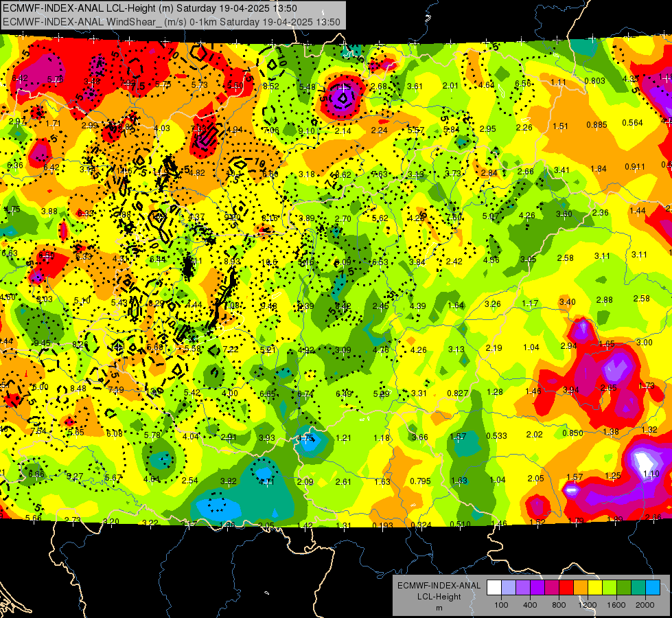The image size is (672, 618).
Task: Click the wind shear value 1.25
Action: point(613,475)
